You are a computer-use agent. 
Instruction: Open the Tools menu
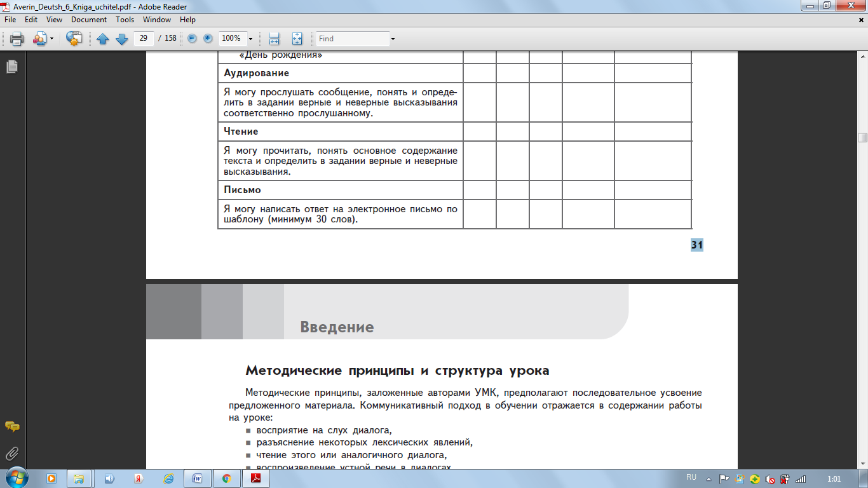[x=125, y=20]
